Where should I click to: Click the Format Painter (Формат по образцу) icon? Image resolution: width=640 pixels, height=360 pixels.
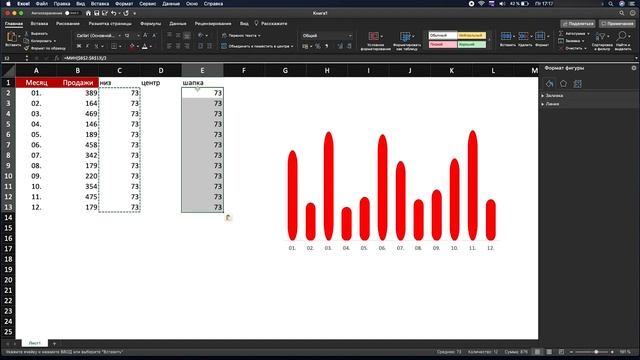(x=27, y=48)
